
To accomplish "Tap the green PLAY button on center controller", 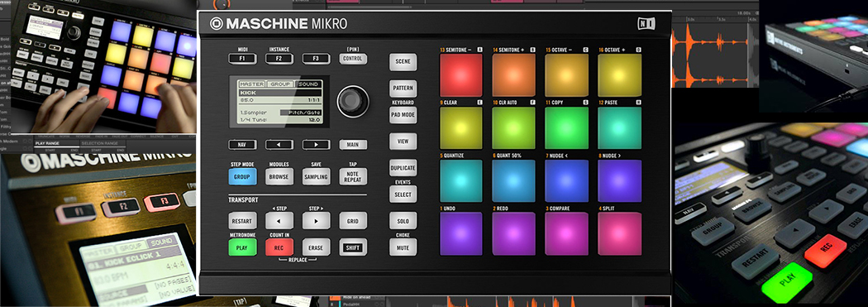I will (x=242, y=247).
